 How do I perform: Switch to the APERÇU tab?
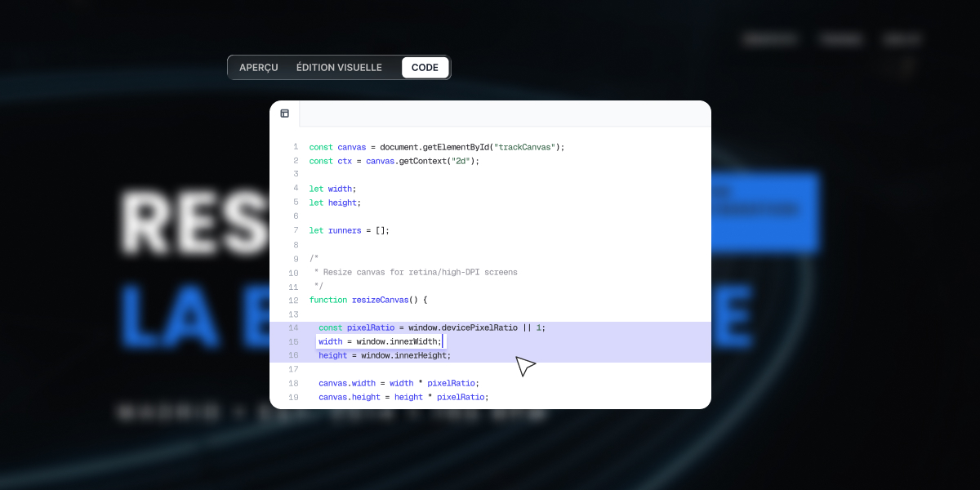coord(258,68)
